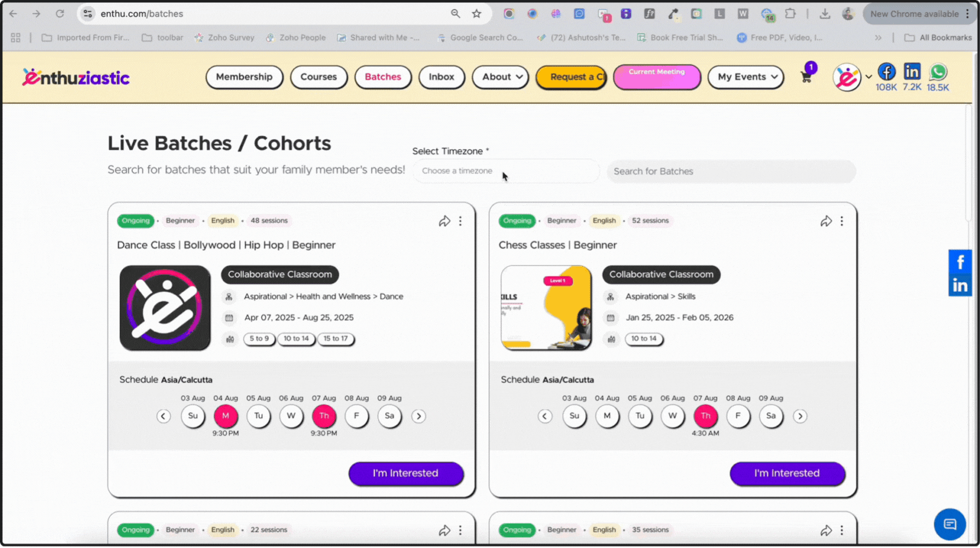Share the Dance Class batch
980x548 pixels.
444,221
